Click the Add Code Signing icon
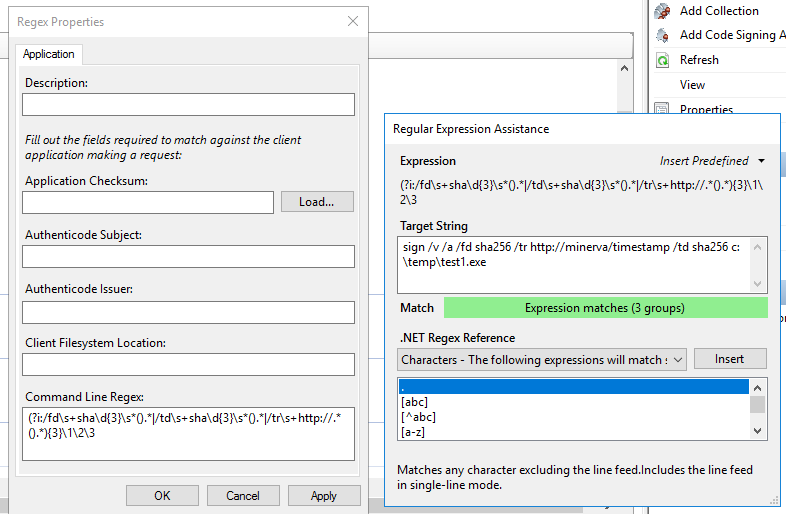 point(662,35)
